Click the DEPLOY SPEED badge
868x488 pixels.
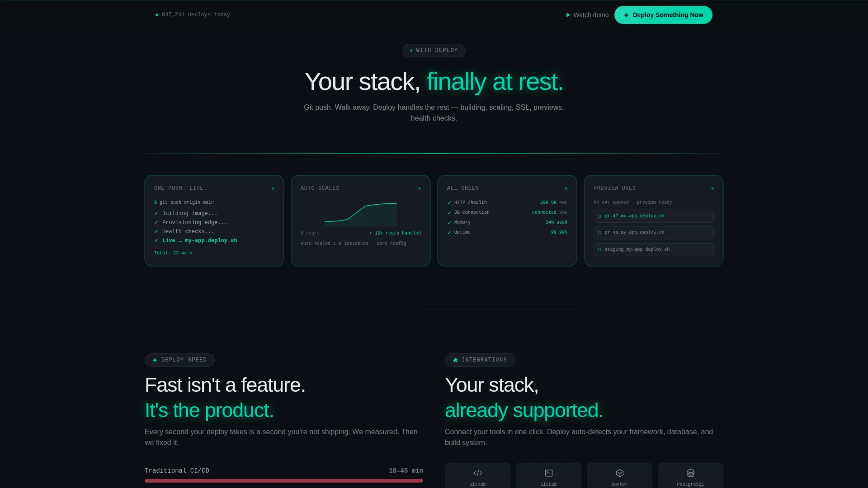tap(179, 360)
